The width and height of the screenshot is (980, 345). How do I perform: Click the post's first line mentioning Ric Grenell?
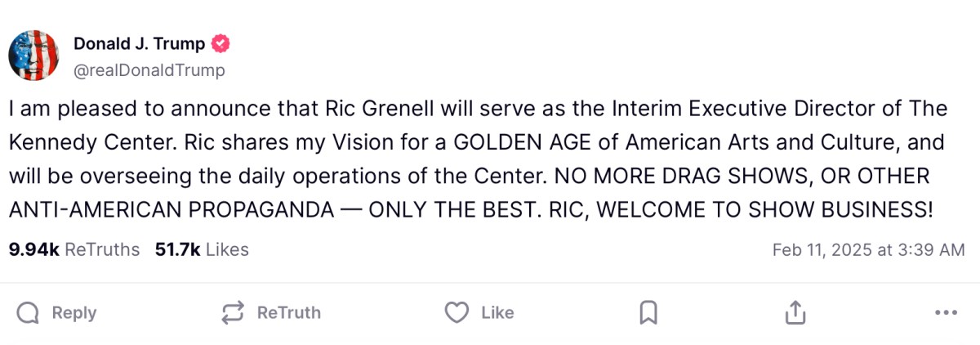pos(478,109)
